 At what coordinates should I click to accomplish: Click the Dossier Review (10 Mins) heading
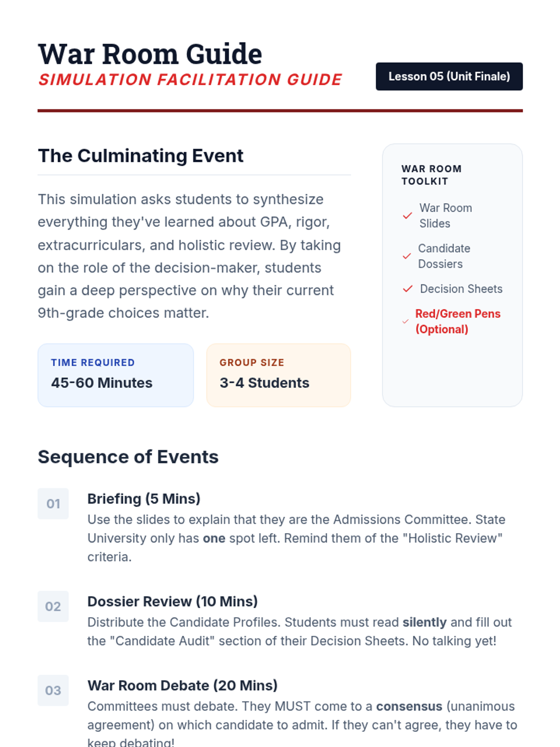tap(172, 601)
